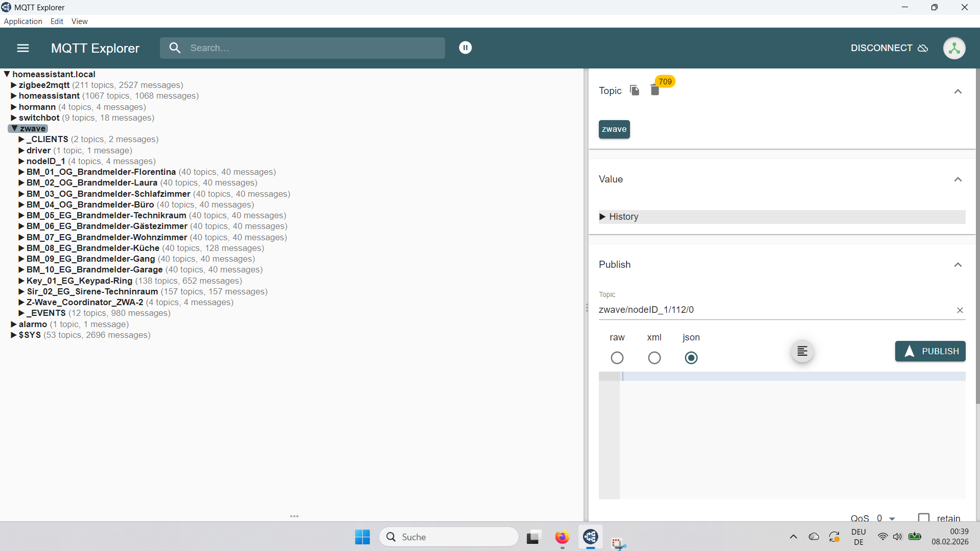Open the Application menu
This screenshot has width=980, height=551.
[23, 21]
